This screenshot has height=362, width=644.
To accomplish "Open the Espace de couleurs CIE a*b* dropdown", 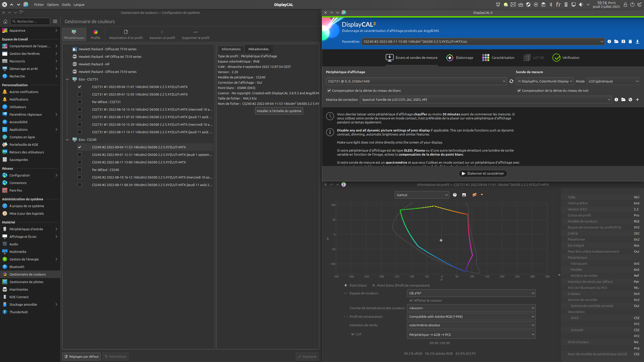I will [471, 293].
